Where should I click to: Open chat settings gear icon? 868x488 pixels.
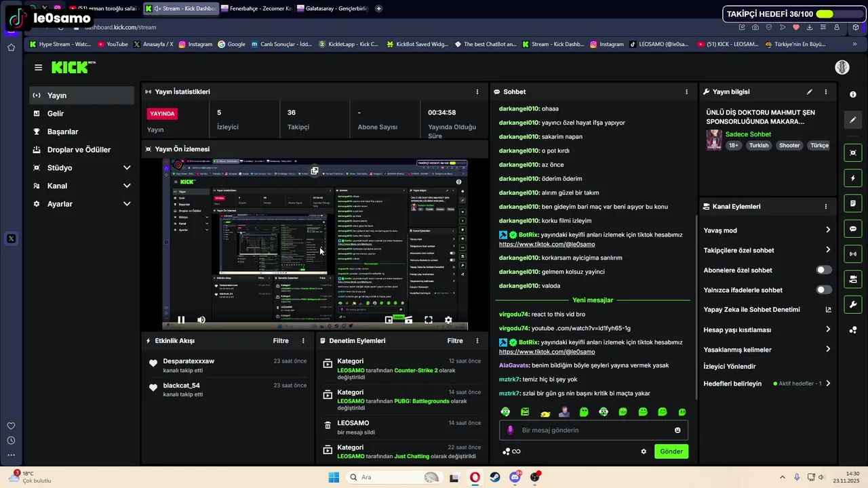pos(644,451)
